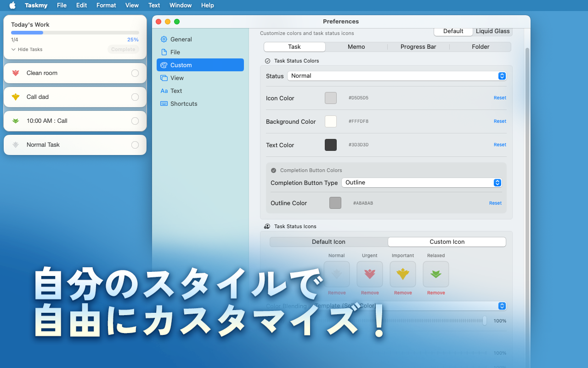Open the Status dropdown set to Normal
Viewport: 588px width, 368px height.
(397, 76)
